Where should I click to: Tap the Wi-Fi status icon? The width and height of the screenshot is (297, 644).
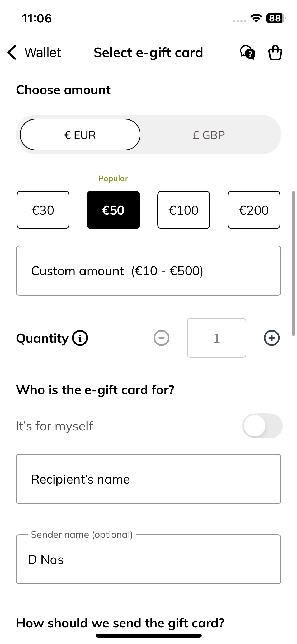coord(256,18)
